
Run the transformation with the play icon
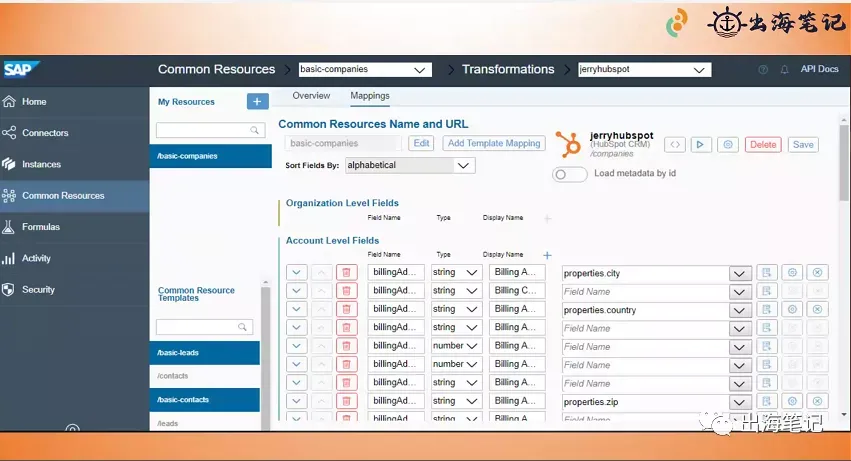(x=701, y=144)
